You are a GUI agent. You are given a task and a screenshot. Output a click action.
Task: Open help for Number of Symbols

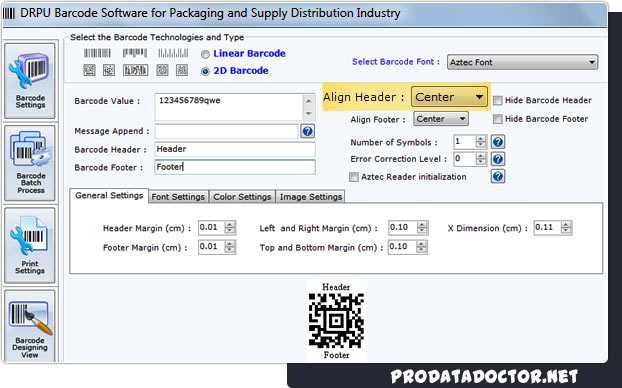[x=498, y=142]
